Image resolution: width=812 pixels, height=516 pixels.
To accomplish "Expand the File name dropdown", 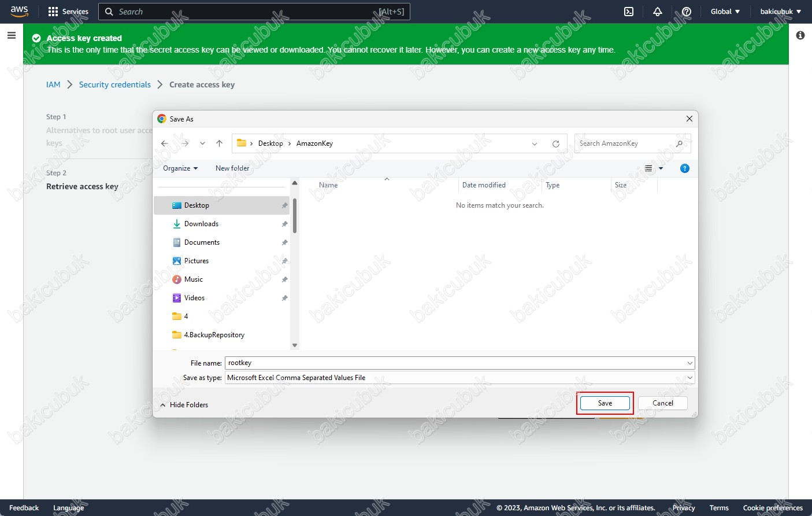I will click(x=690, y=363).
